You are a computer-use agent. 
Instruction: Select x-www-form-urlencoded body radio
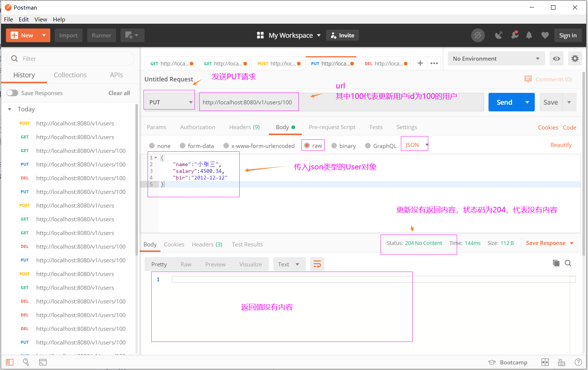(x=226, y=146)
